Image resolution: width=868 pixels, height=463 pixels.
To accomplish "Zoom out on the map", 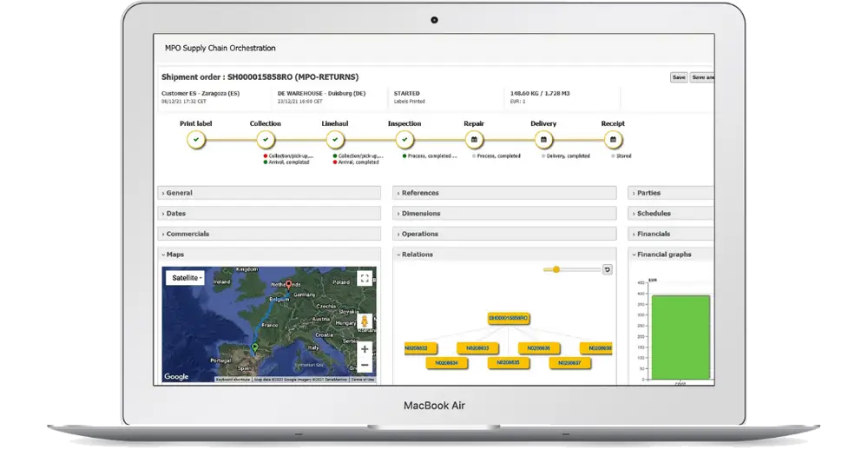I will 365,366.
